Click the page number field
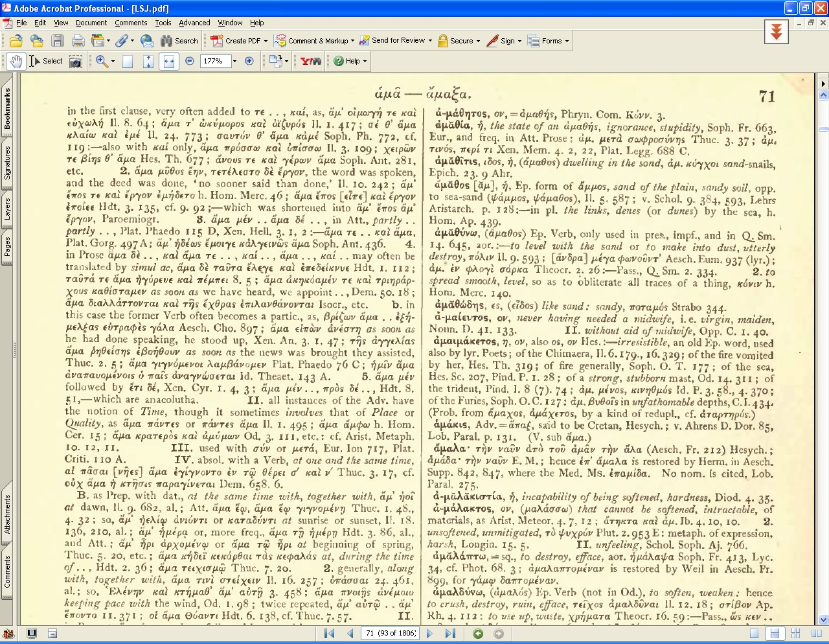This screenshot has width=829, height=644. [389, 634]
